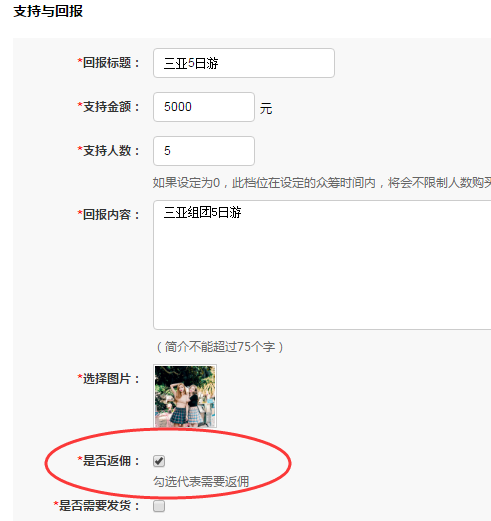
Task: Click the 支持金额 label
Action: pyautogui.click(x=109, y=107)
